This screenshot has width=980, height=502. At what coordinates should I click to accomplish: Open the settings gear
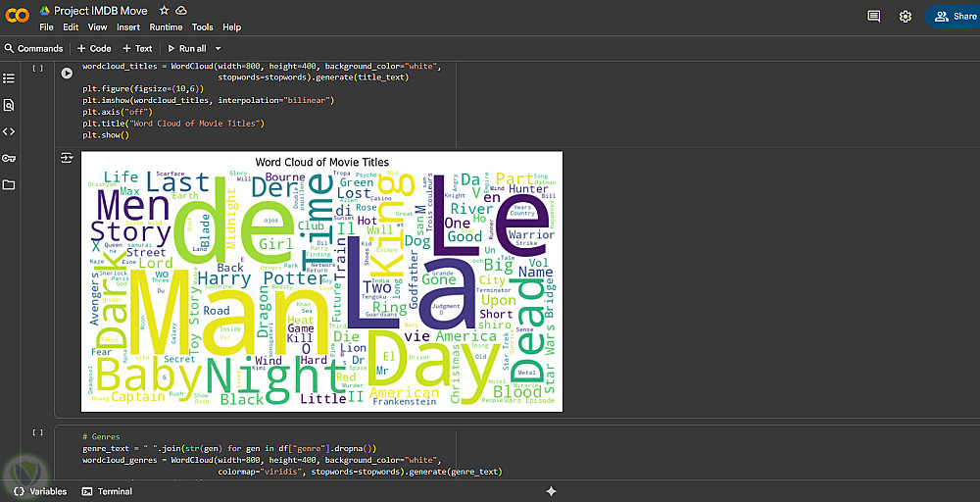(905, 17)
